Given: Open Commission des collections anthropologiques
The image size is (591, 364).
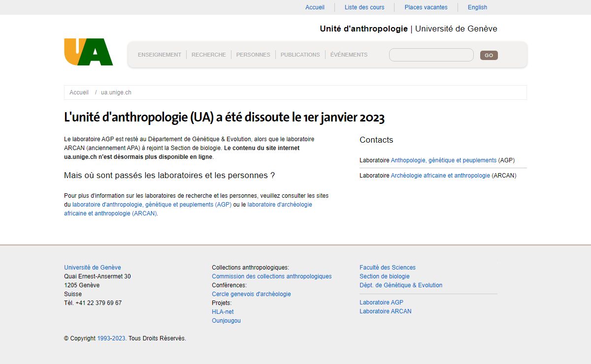Looking at the screenshot, I should (x=272, y=276).
